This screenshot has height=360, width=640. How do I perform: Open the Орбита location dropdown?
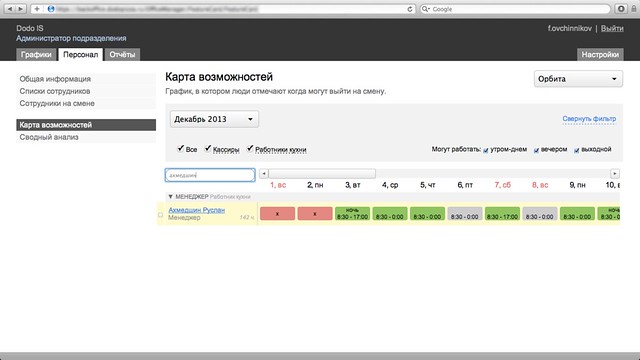pyautogui.click(x=578, y=79)
